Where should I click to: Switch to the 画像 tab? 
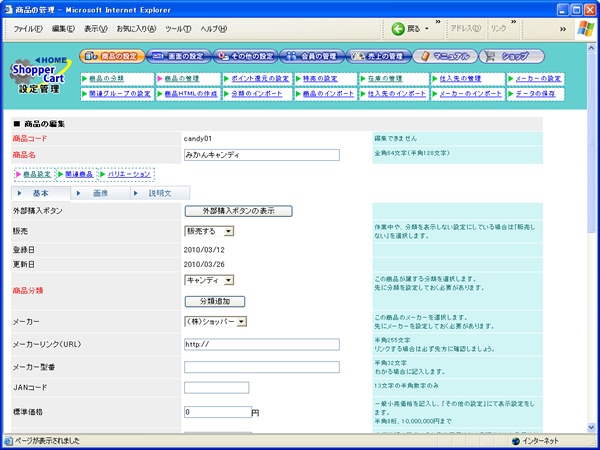pyautogui.click(x=100, y=194)
